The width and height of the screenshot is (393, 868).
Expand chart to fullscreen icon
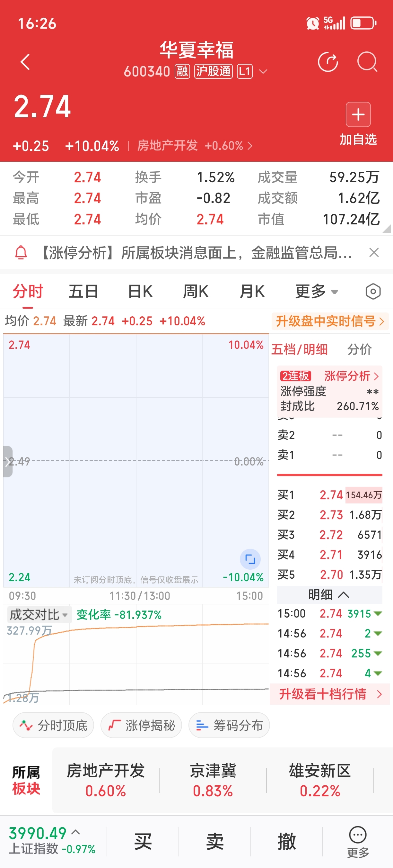coord(250,559)
